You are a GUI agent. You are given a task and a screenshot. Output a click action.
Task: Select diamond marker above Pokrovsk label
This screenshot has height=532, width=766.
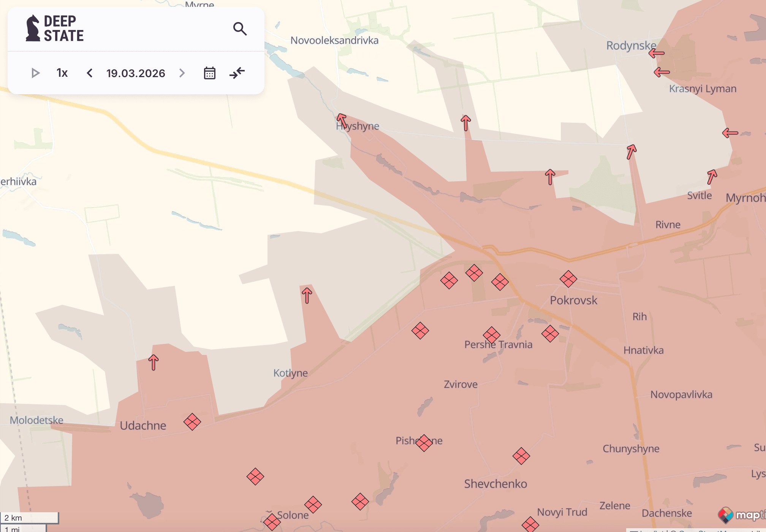568,279
